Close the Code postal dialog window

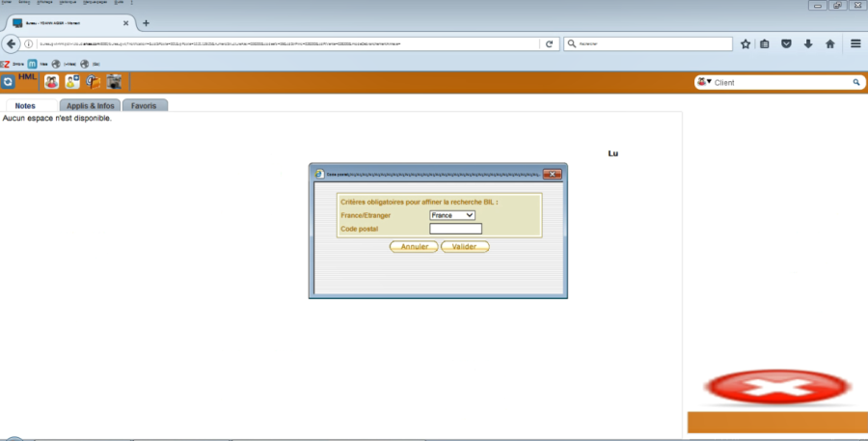pyautogui.click(x=553, y=174)
